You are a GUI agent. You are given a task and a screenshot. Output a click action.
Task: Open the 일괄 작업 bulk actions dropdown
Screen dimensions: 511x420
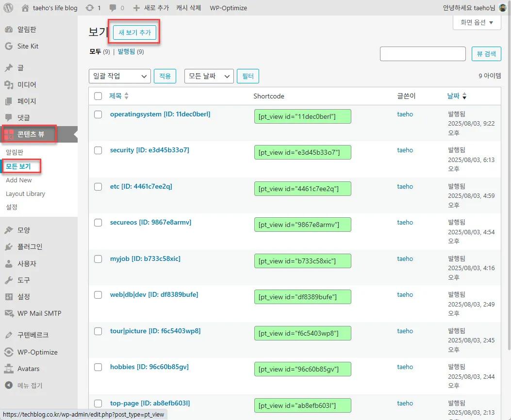(119, 76)
